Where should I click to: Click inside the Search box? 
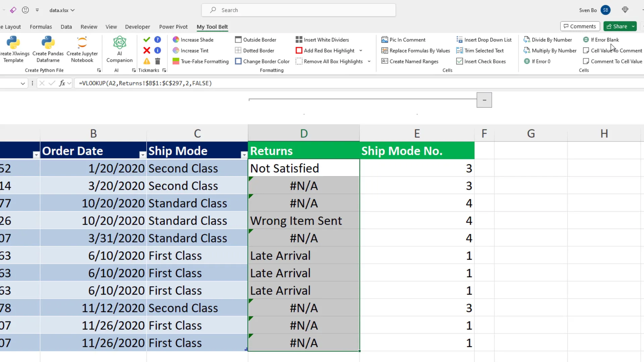(299, 10)
